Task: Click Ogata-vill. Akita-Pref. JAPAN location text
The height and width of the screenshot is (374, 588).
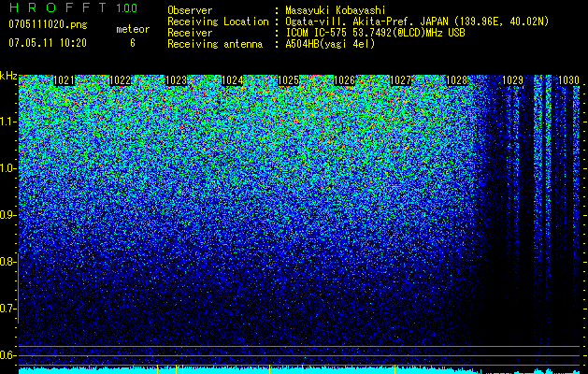Action: [417, 22]
